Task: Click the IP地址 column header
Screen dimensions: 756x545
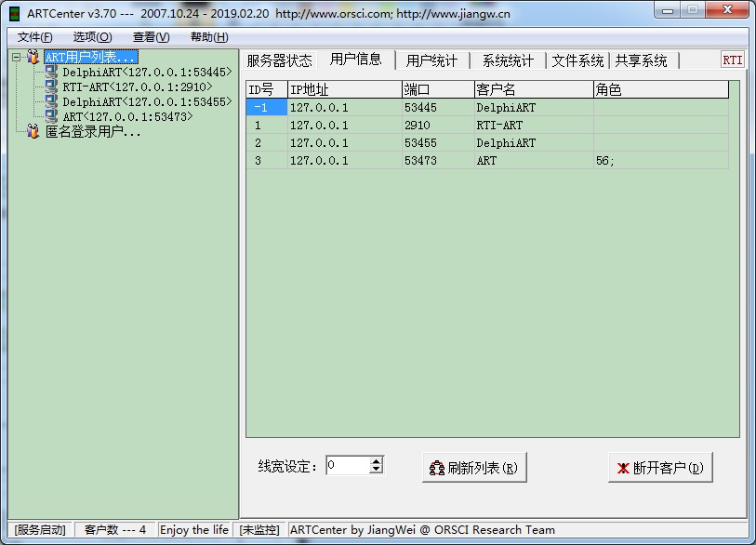Action: (345, 89)
